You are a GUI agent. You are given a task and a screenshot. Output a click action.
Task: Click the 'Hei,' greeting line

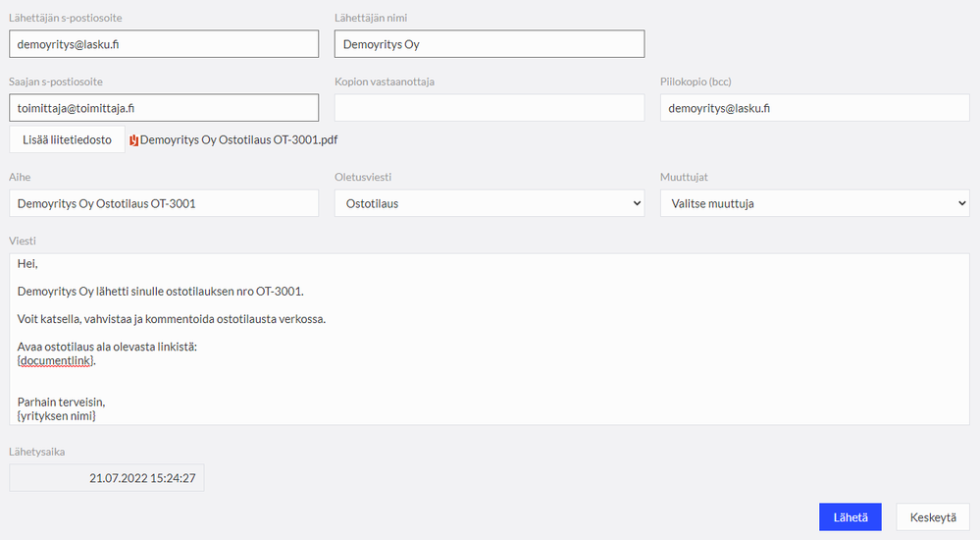tap(27, 264)
